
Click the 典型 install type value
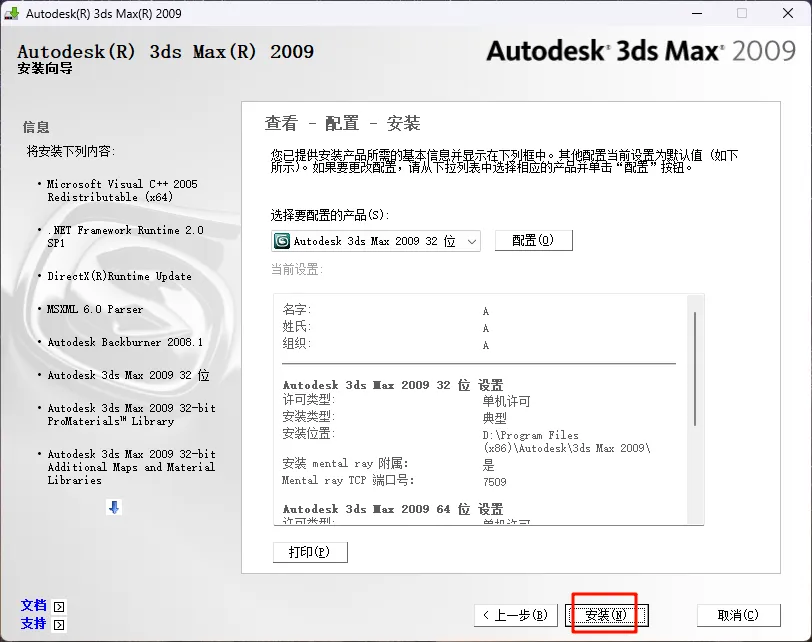(495, 418)
